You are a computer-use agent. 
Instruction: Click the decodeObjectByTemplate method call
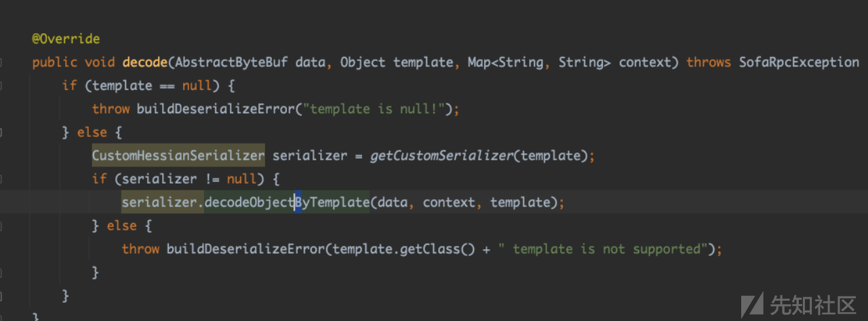287,202
